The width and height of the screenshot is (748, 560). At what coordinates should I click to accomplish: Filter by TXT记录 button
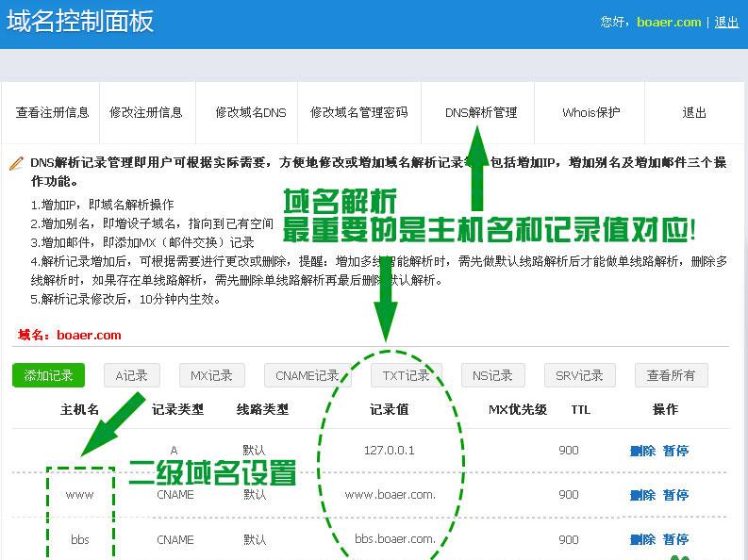[406, 375]
